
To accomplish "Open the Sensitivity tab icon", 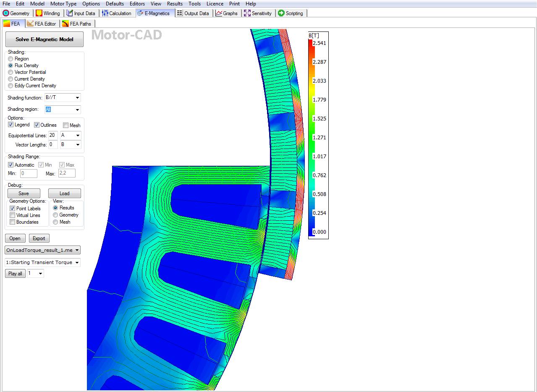I will (x=247, y=13).
